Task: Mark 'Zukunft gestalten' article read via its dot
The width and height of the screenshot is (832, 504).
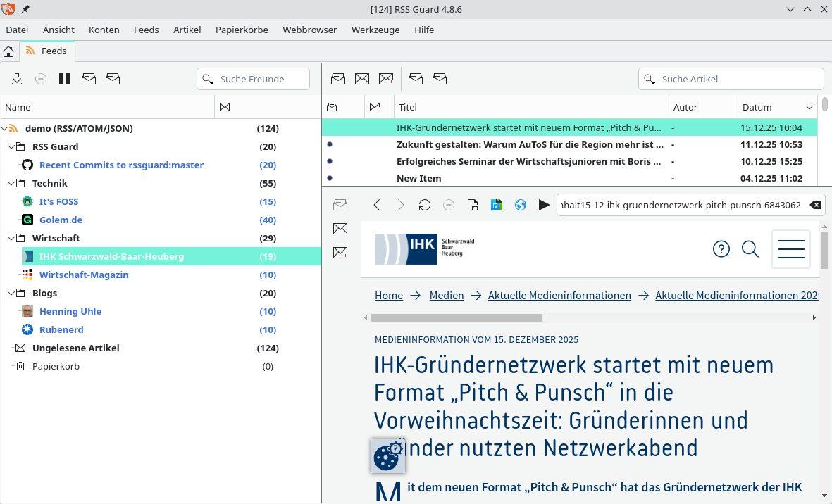Action: click(330, 144)
